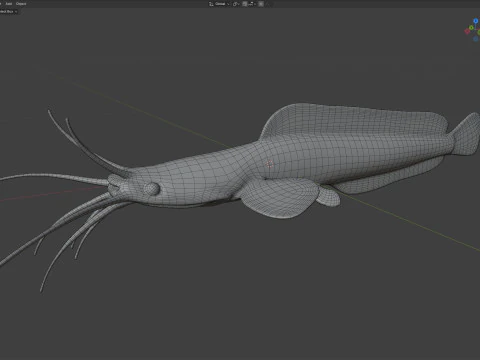This screenshot has width=480, height=360.
Task: Click the blue Z axis on the navigation gizmo
Action: [x=476, y=21]
